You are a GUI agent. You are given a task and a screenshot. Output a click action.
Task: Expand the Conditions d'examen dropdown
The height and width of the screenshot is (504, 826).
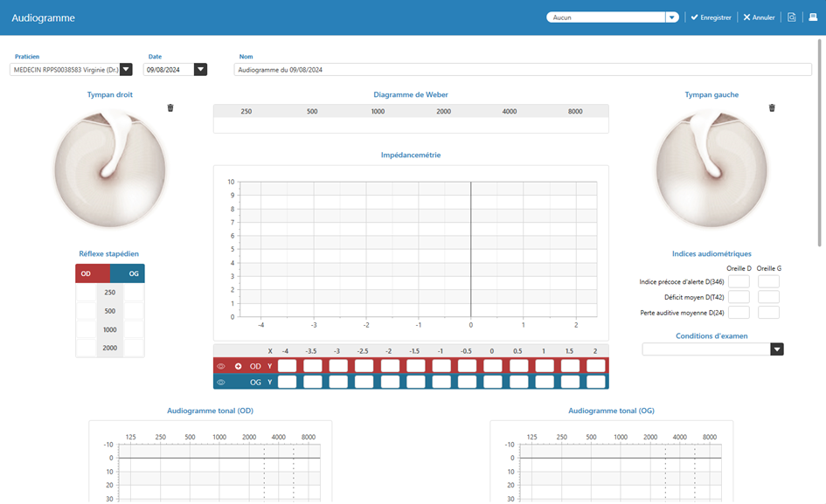pyautogui.click(x=776, y=349)
